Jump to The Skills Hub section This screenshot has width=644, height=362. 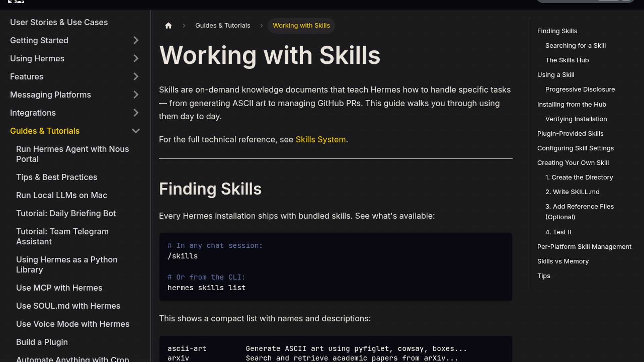click(567, 60)
